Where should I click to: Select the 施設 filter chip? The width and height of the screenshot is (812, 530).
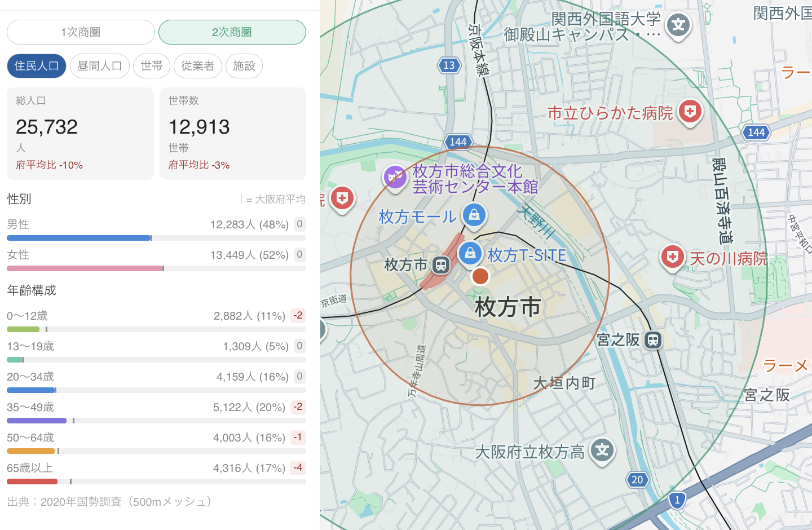coord(244,66)
